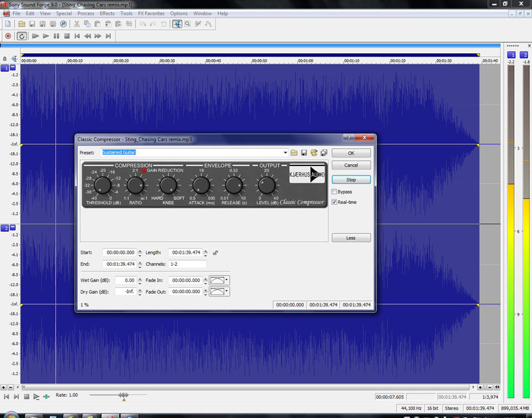Turn the Threshold knob on the compressor
532x418 pixels.
[x=102, y=185]
